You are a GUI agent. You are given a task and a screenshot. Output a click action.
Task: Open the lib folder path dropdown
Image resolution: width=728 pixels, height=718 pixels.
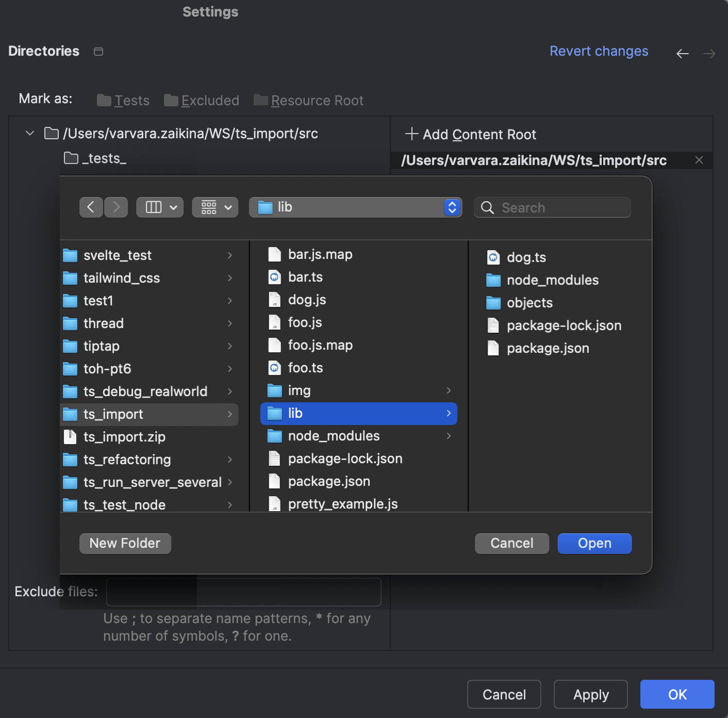(x=452, y=207)
